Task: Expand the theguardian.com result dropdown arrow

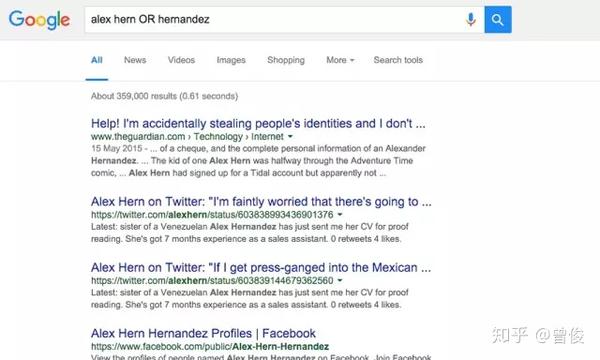Action: [x=290, y=137]
